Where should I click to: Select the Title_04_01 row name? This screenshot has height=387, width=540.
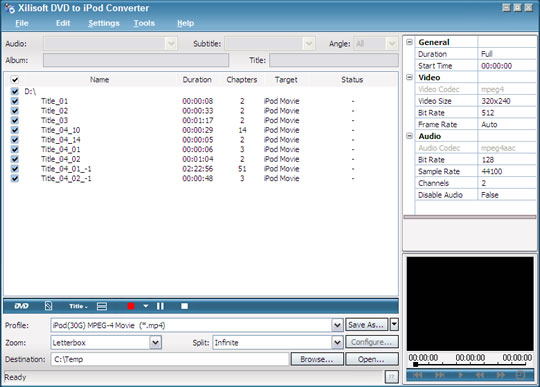(x=61, y=149)
